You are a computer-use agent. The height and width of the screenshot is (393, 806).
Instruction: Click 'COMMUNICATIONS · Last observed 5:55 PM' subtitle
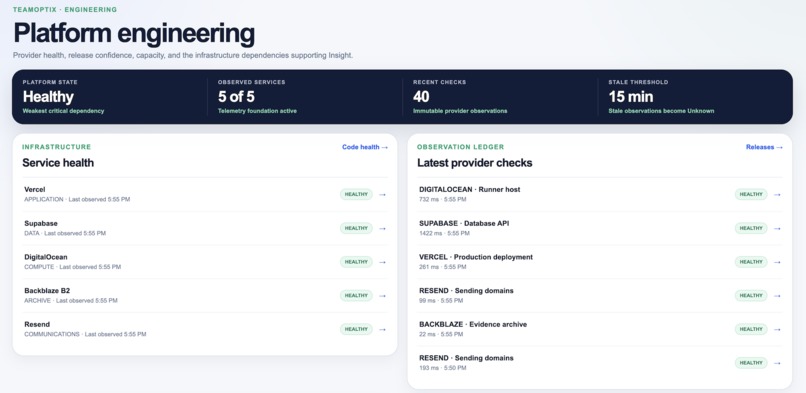pyautogui.click(x=85, y=334)
